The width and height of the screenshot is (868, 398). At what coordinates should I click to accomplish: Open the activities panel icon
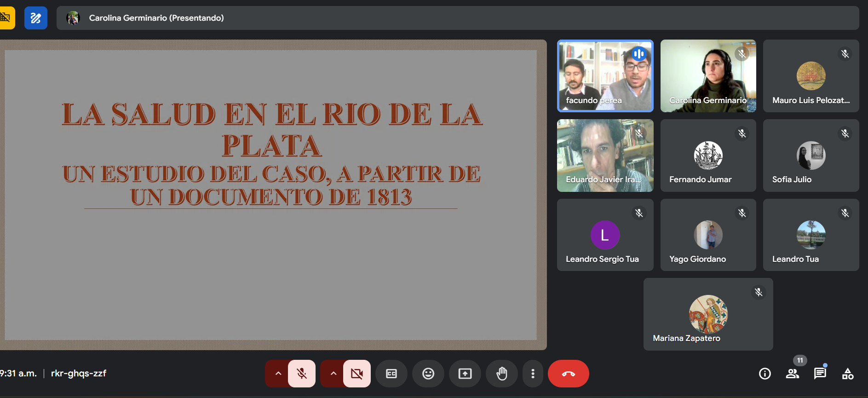847,374
